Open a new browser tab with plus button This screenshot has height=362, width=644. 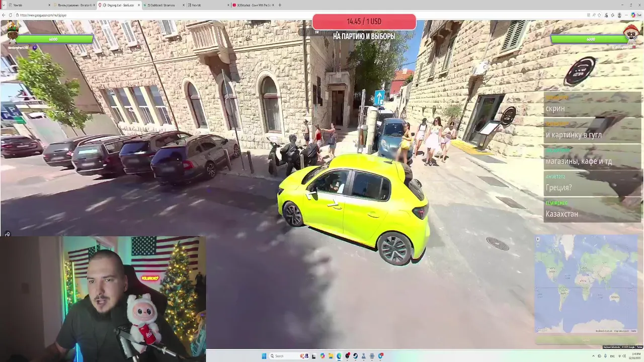pos(280,5)
